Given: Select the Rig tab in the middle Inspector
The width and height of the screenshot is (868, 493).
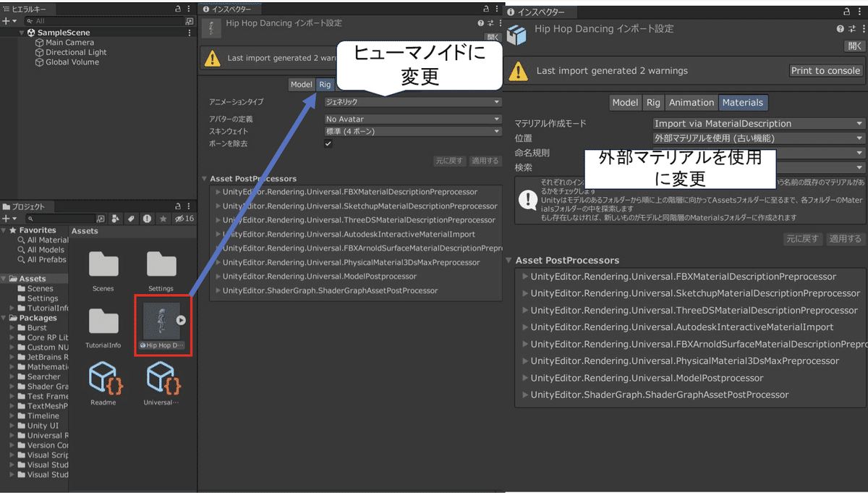Looking at the screenshot, I should pos(325,85).
